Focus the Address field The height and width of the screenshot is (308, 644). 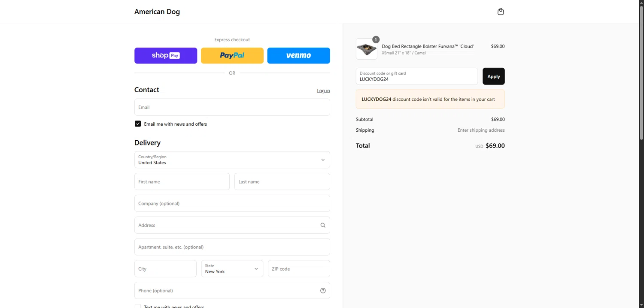(232, 225)
